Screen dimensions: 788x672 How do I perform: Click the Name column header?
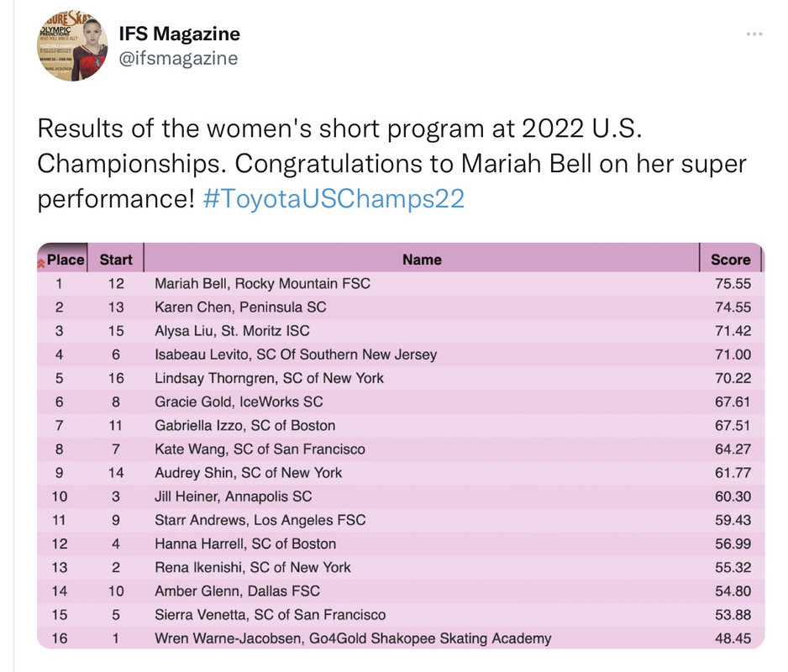tap(422, 260)
